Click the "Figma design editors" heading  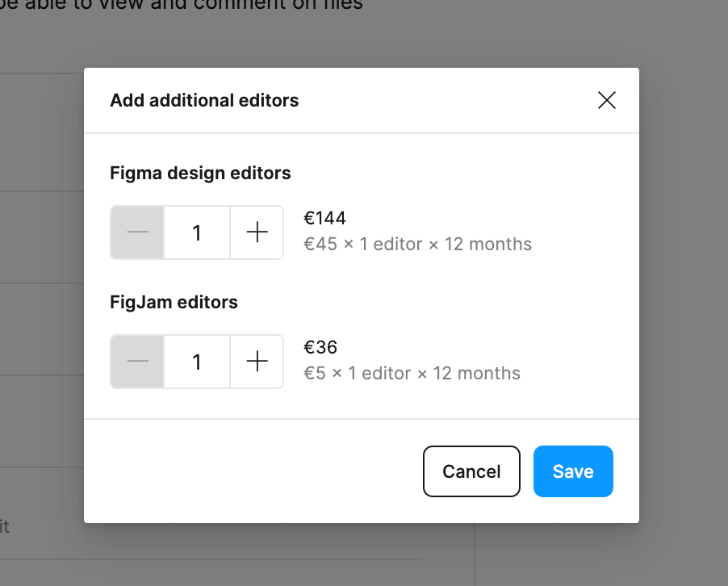[x=200, y=173]
